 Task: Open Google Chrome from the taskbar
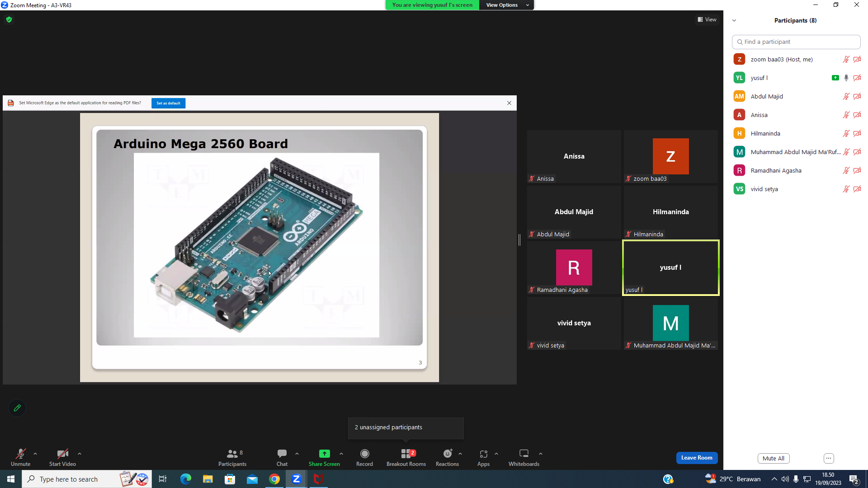274,479
